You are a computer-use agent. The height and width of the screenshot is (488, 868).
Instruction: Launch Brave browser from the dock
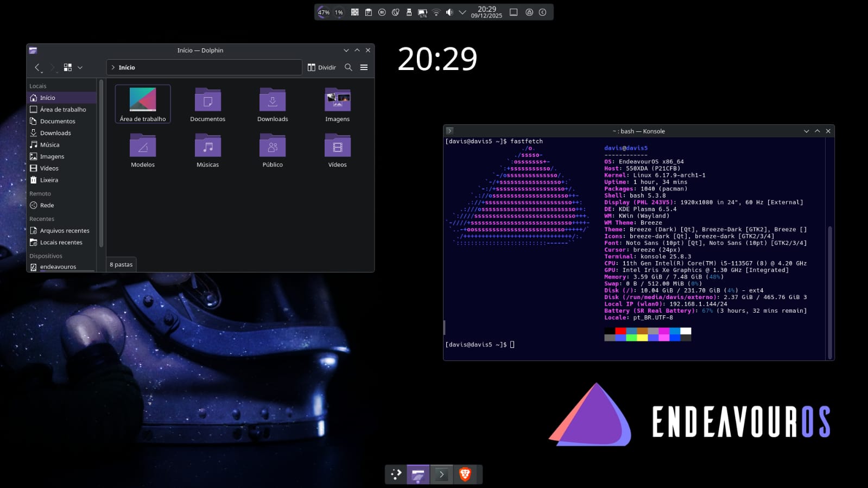(465, 474)
